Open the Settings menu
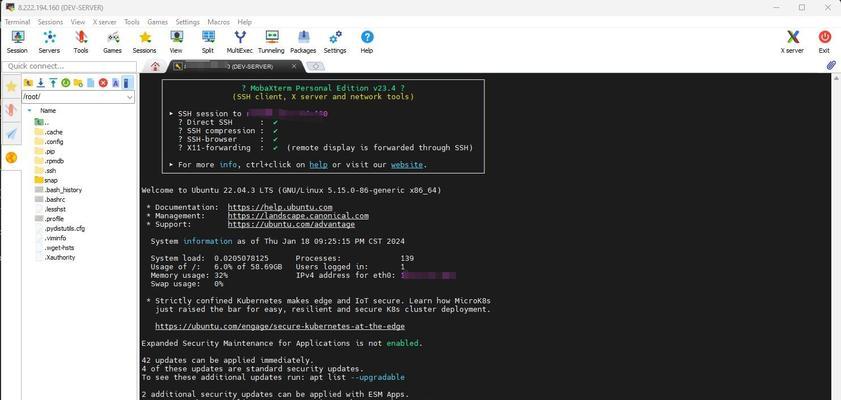This screenshot has height=400, width=841. coord(188,22)
